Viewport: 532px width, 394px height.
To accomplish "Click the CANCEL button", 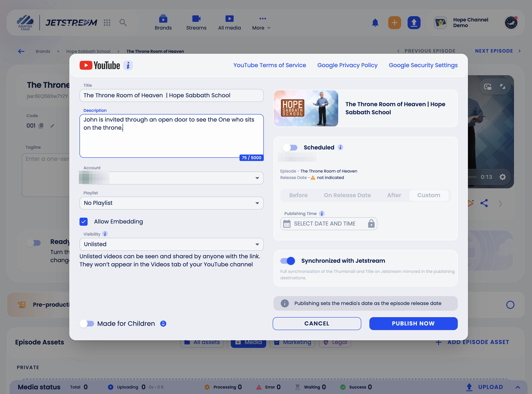I will 317,323.
